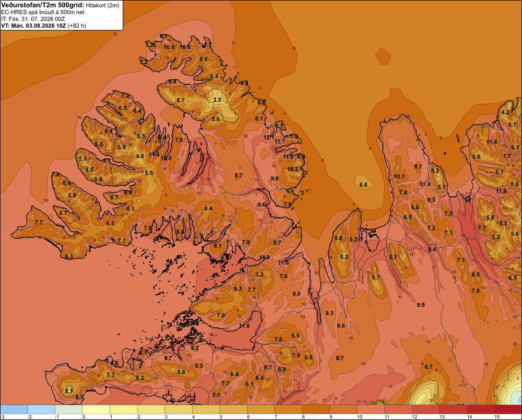522x420 pixels.
Task: Select the legend swatch between 7 and 8
Action: (288, 410)
